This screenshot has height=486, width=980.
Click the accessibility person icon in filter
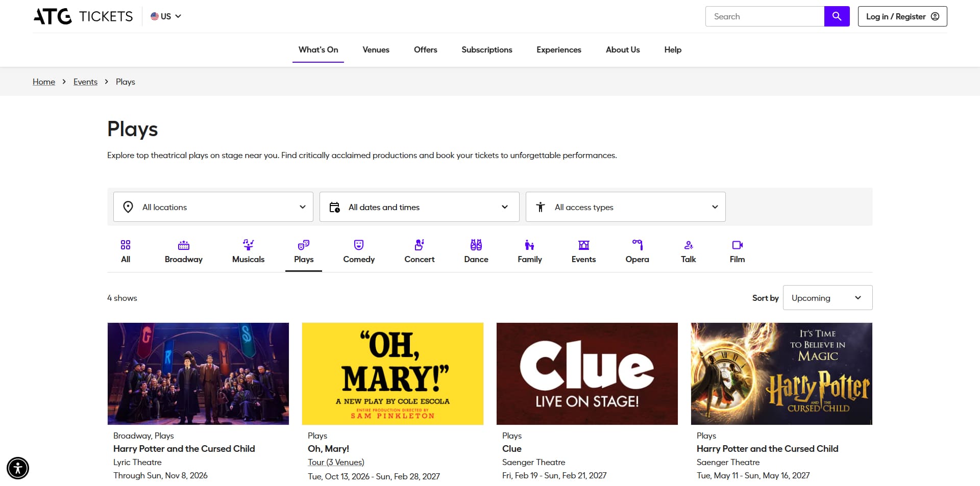[x=541, y=207]
